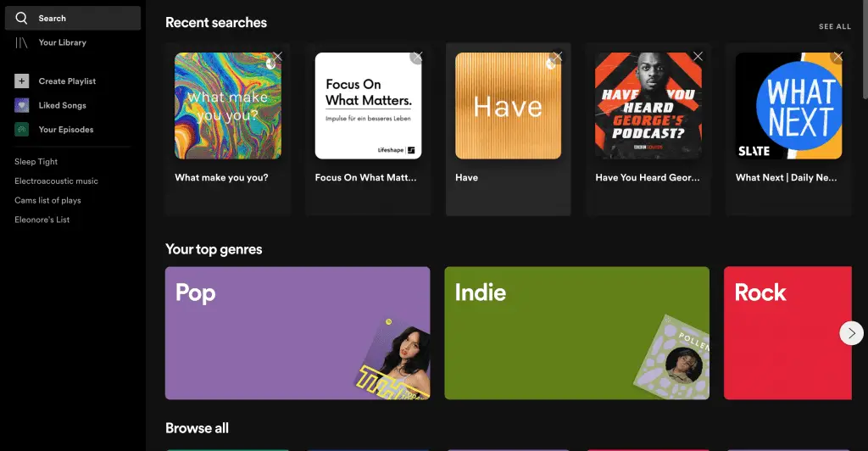Open Eleonore's List playlist

coord(42,220)
